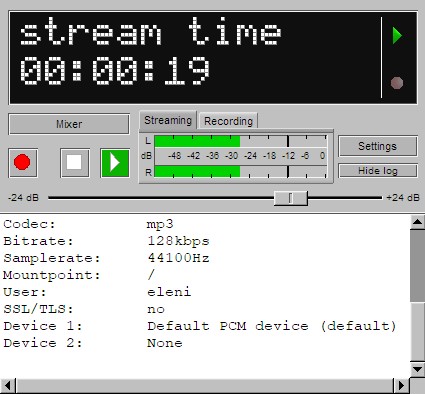The height and width of the screenshot is (394, 425).
Task: Click the green streaming status indicator
Action: pos(397,36)
